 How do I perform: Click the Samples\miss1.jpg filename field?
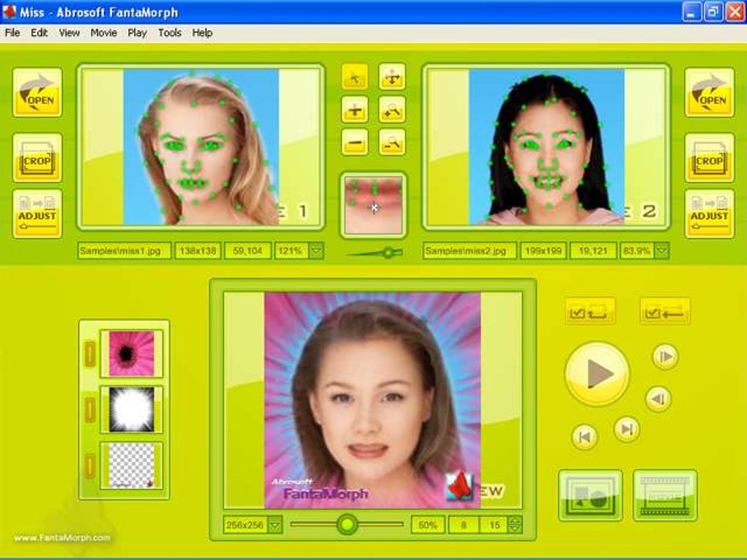point(124,250)
